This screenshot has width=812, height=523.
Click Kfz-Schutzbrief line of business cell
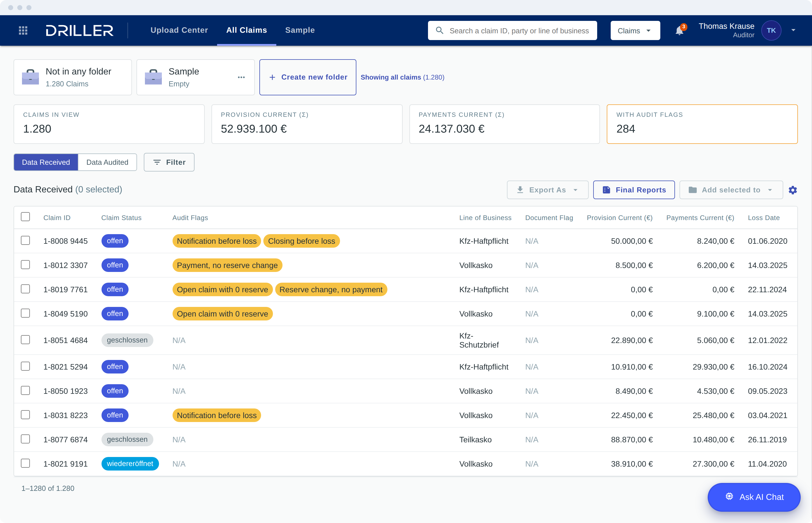[479, 340]
